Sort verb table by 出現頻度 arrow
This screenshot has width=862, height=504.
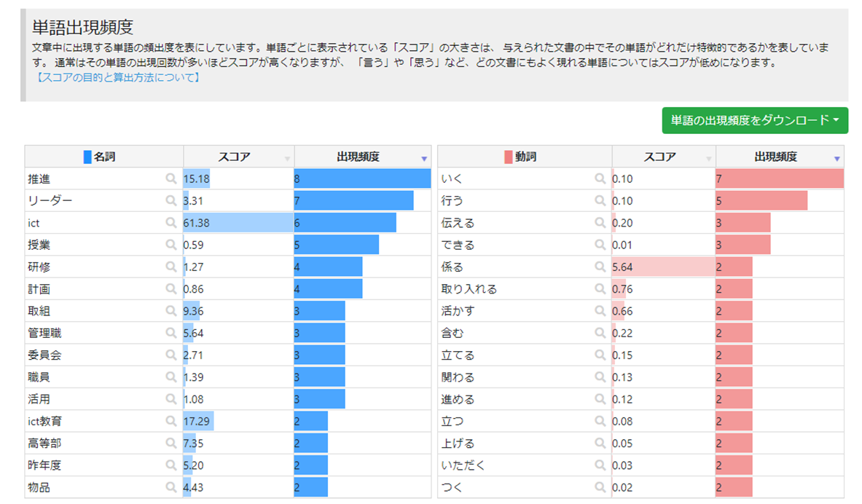coord(837,158)
